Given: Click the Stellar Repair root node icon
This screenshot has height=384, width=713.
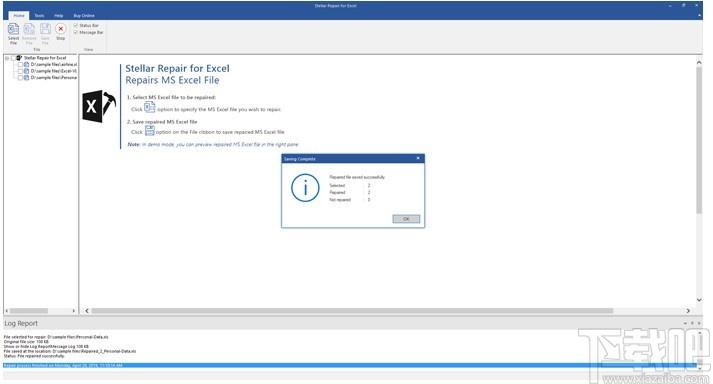Looking at the screenshot, I should click(x=19, y=58).
